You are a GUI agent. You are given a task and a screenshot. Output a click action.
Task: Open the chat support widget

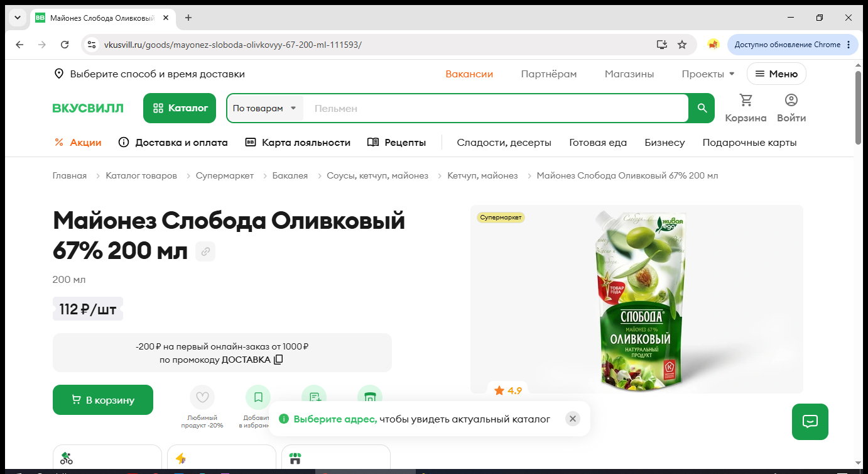[x=810, y=422]
